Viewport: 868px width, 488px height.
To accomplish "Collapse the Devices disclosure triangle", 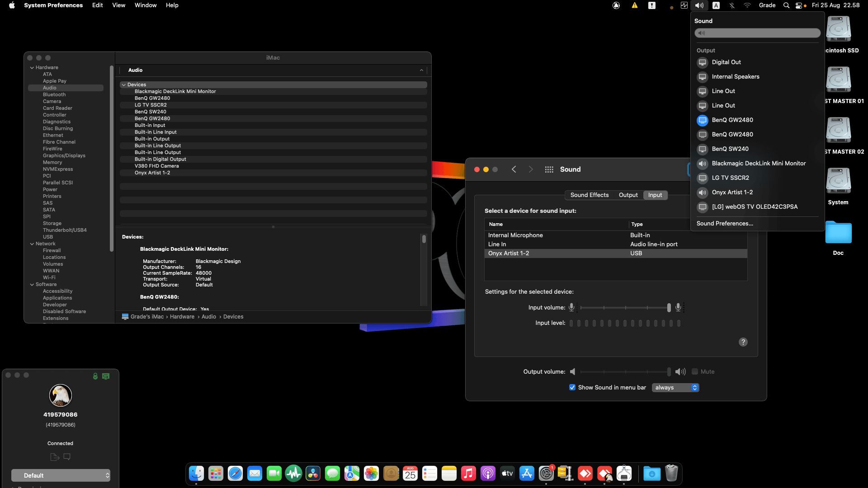I will (123, 85).
